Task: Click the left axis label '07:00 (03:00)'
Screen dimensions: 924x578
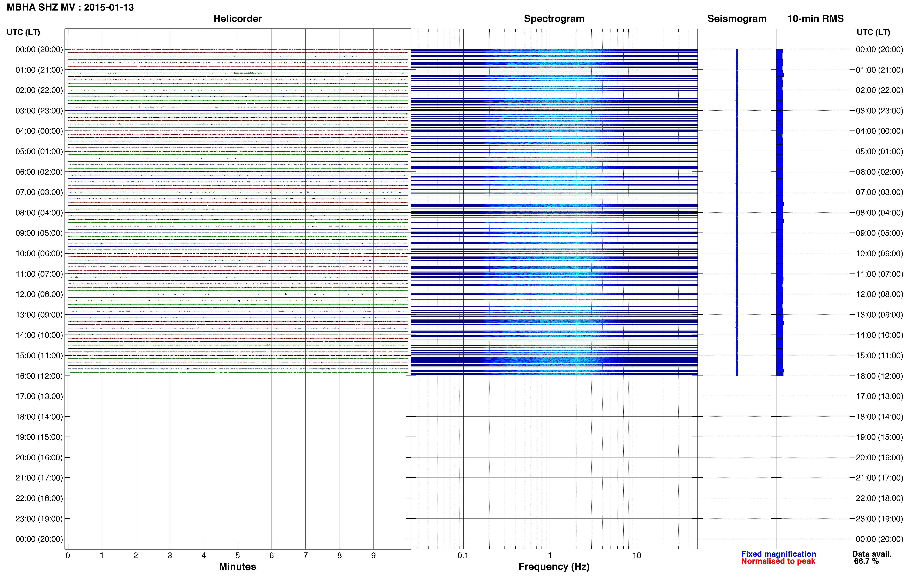Action: [x=39, y=192]
